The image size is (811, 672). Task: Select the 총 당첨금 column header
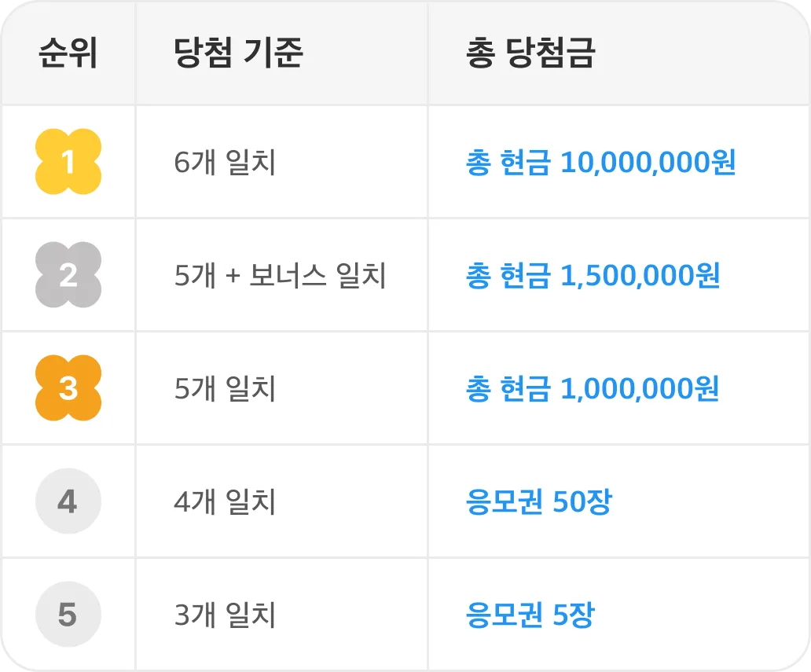530,53
